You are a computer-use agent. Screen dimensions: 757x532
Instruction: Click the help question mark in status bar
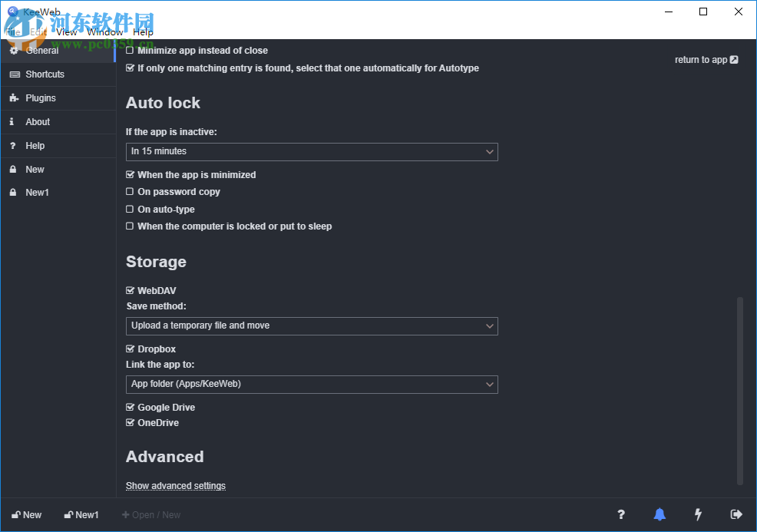[x=621, y=514]
